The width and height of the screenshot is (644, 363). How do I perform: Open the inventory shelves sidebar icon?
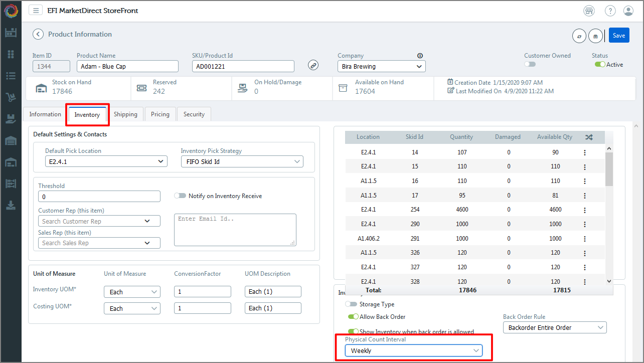pyautogui.click(x=11, y=33)
